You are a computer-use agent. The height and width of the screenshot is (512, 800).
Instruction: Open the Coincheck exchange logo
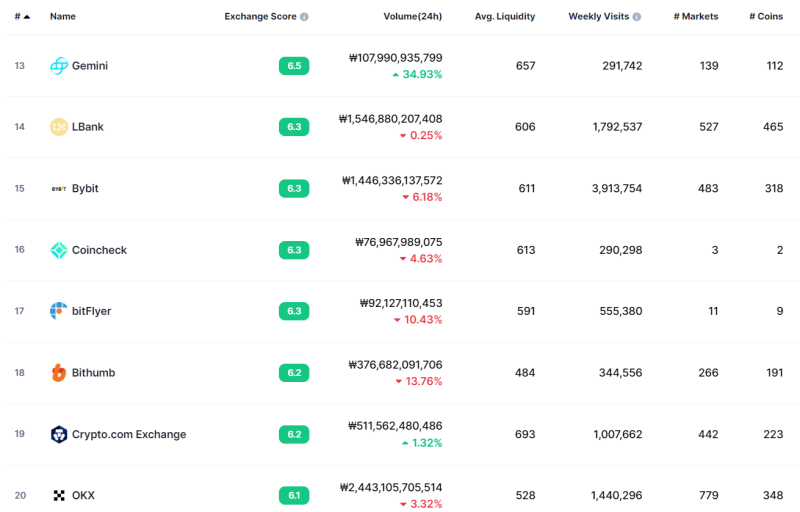59,250
